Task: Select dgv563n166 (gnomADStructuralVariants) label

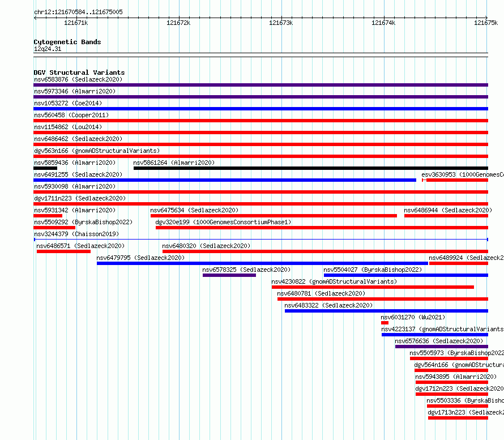Action: pos(97,151)
